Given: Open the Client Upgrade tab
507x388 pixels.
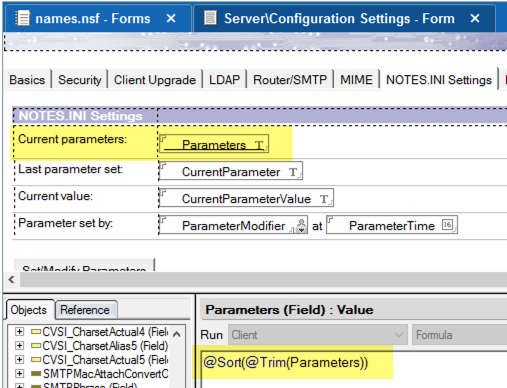Looking at the screenshot, I should [155, 80].
